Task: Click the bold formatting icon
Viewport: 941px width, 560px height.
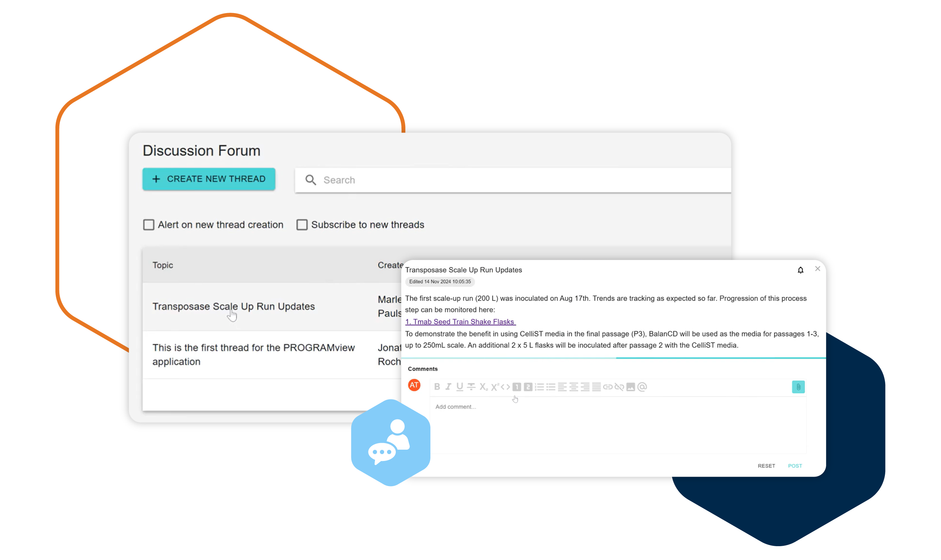Action: coord(437,387)
